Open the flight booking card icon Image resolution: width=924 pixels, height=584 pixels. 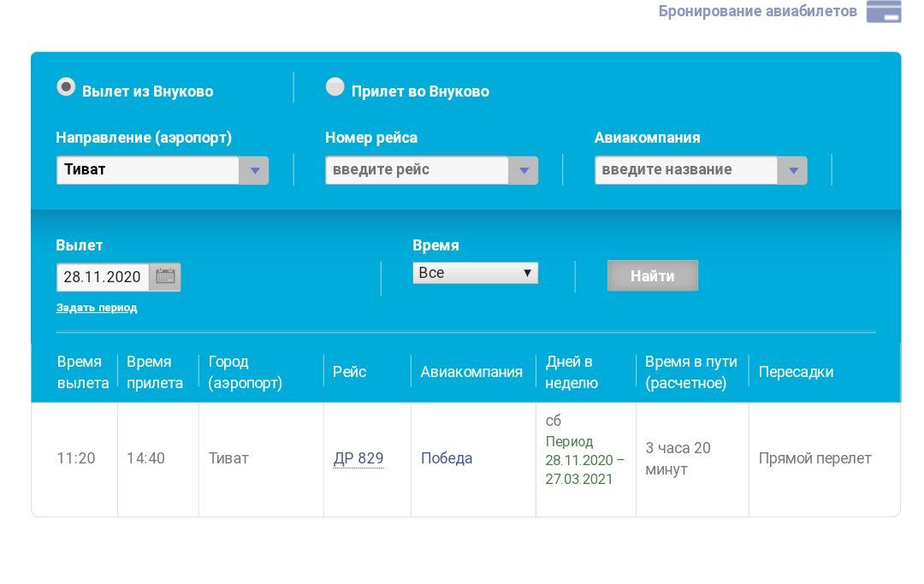click(883, 12)
